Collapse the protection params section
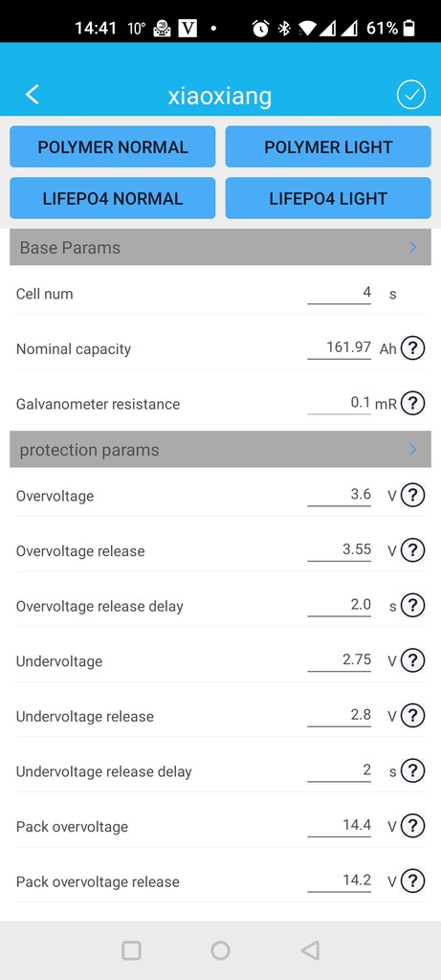 coord(220,450)
